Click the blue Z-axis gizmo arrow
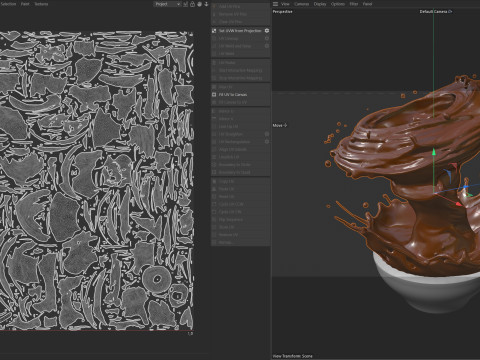Viewport: 480px width, 360px height. point(466,187)
